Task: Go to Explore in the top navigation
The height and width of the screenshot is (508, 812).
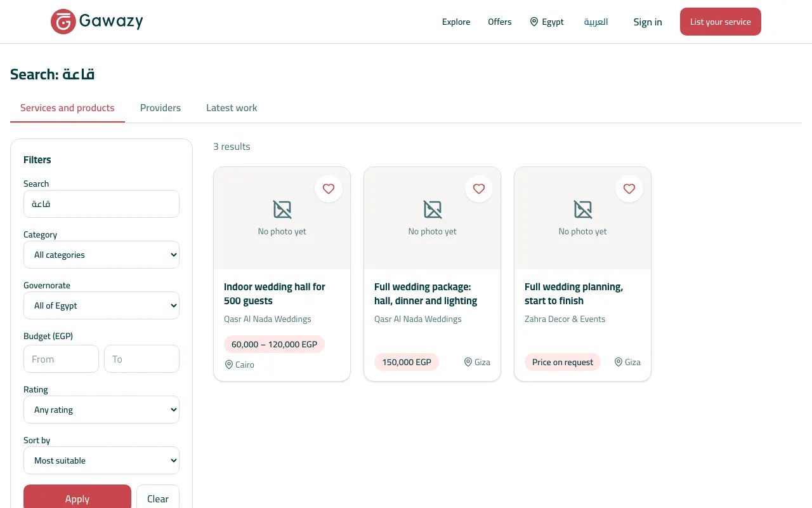Action: point(456,22)
